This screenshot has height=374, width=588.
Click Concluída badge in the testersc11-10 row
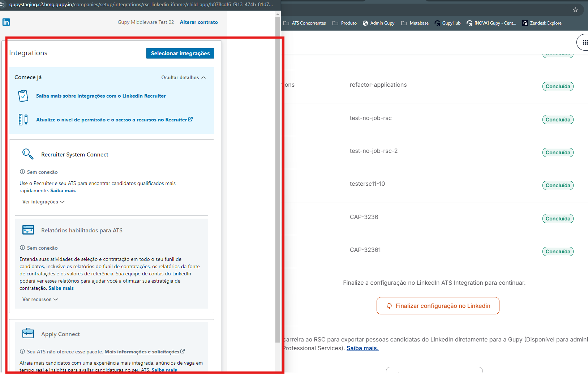click(x=558, y=185)
